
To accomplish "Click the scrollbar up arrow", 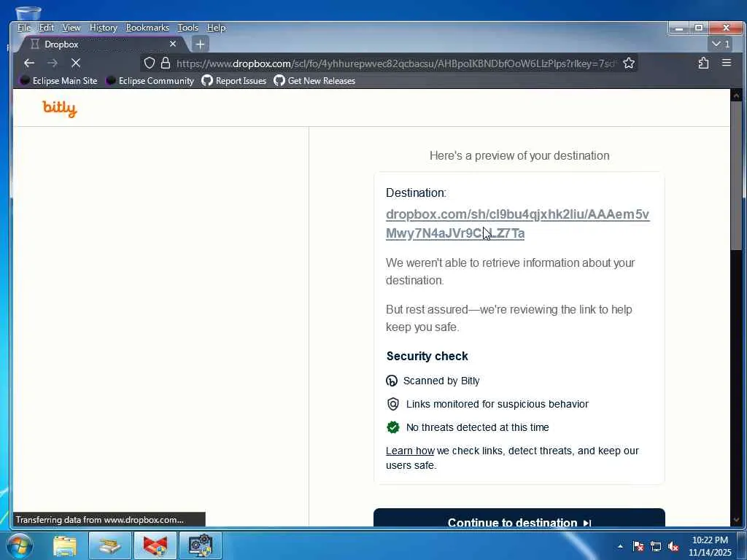I will pos(736,96).
